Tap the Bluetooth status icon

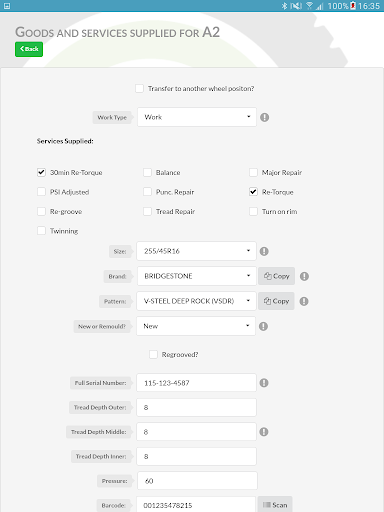(284, 6)
